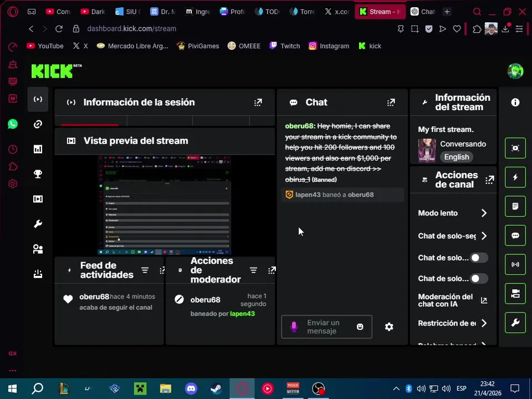Switch to the SIU browser tab
The width and height of the screenshot is (532, 399).
[x=128, y=12]
